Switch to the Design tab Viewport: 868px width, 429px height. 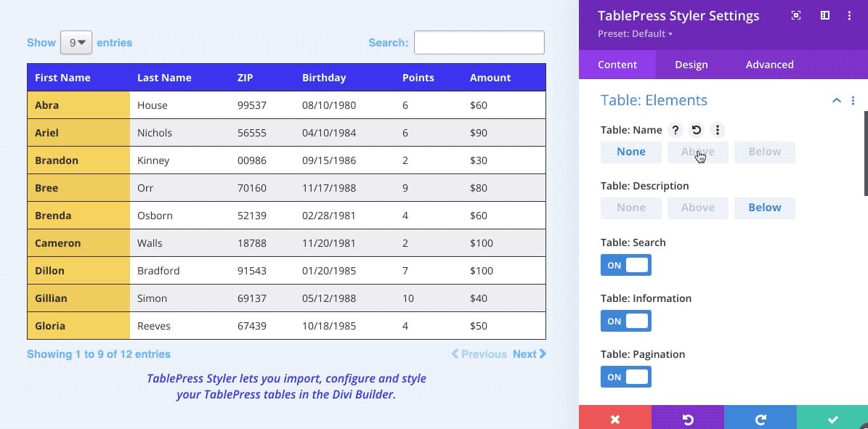tap(691, 65)
